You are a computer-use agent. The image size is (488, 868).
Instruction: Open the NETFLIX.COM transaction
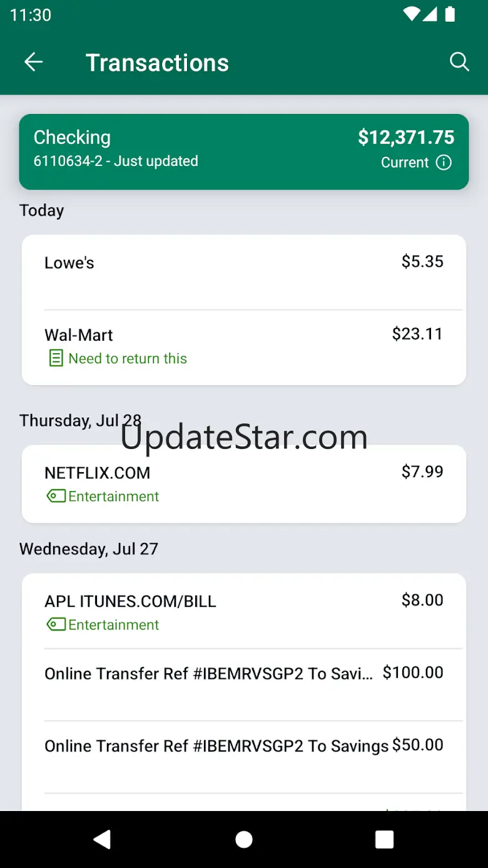244,483
